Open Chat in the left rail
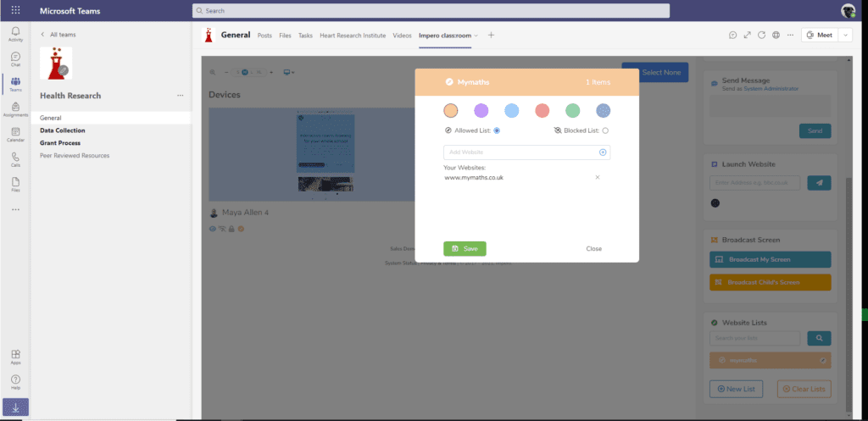This screenshot has height=421, width=868. point(15,59)
